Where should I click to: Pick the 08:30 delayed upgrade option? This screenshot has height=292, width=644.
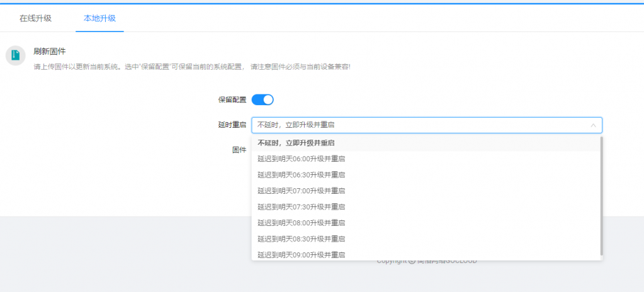coord(301,239)
